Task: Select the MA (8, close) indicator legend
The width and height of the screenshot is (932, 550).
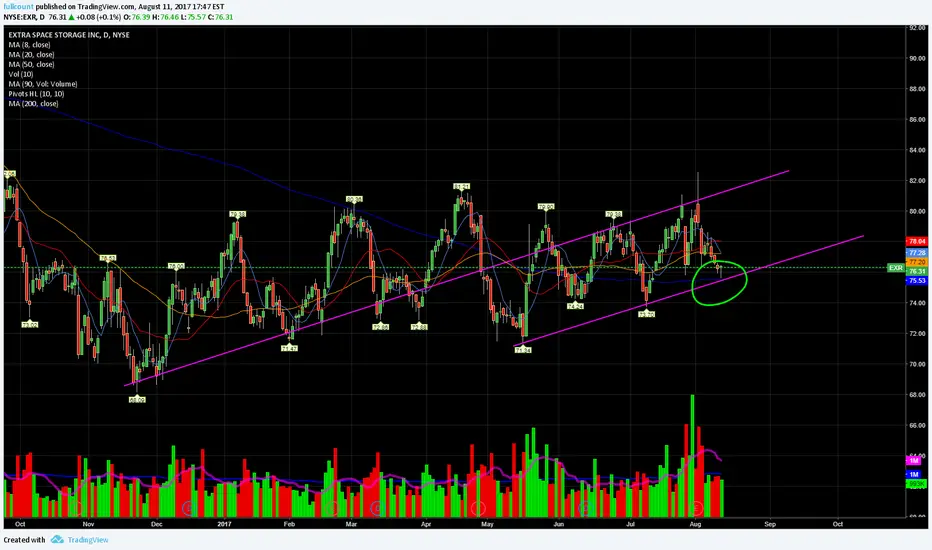Action: click(x=29, y=45)
